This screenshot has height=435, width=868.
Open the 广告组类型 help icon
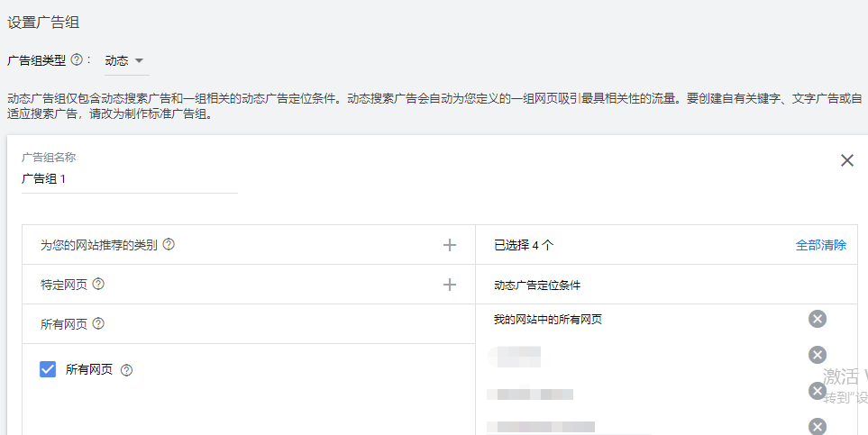[x=77, y=59]
